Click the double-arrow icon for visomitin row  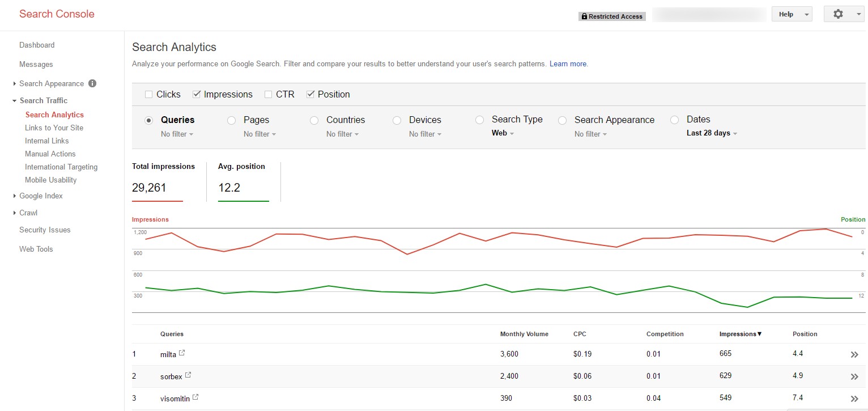point(854,399)
